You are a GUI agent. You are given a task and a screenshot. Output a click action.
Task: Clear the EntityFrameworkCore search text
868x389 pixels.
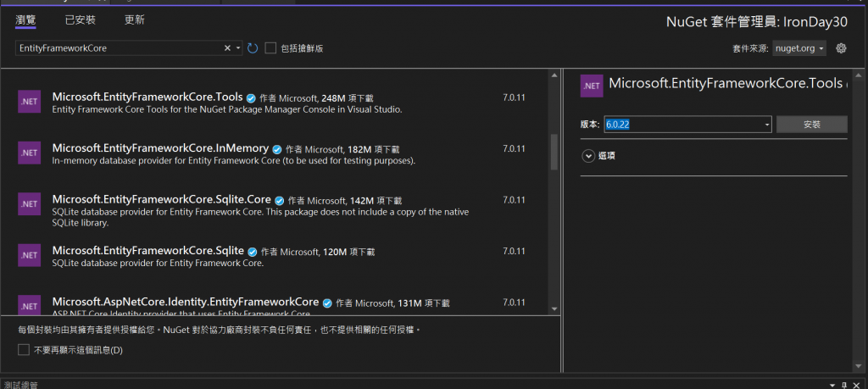click(x=227, y=48)
